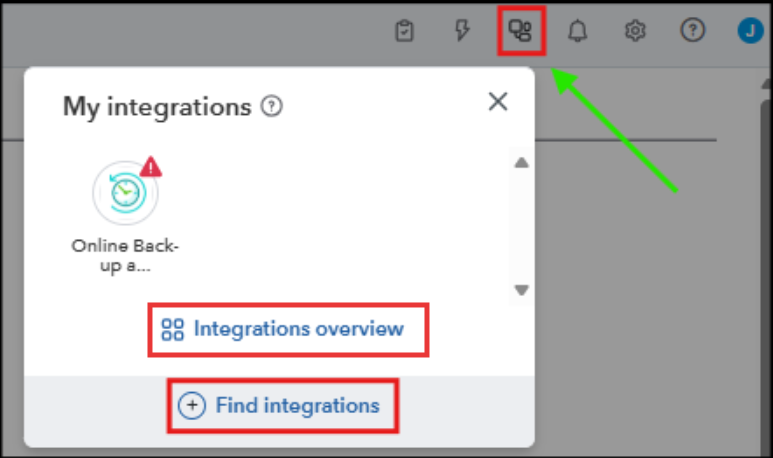The image size is (773, 458).
Task: Open the notifications bell
Action: (x=577, y=31)
